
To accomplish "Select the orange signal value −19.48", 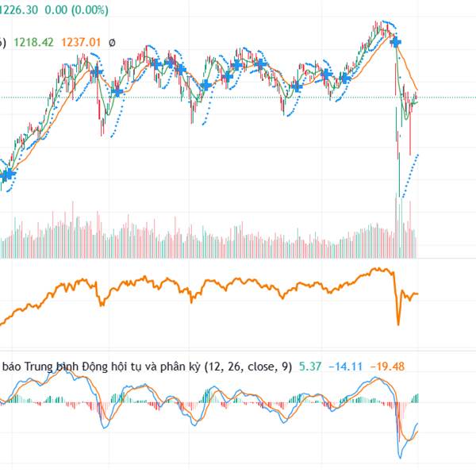I will 387,367.
